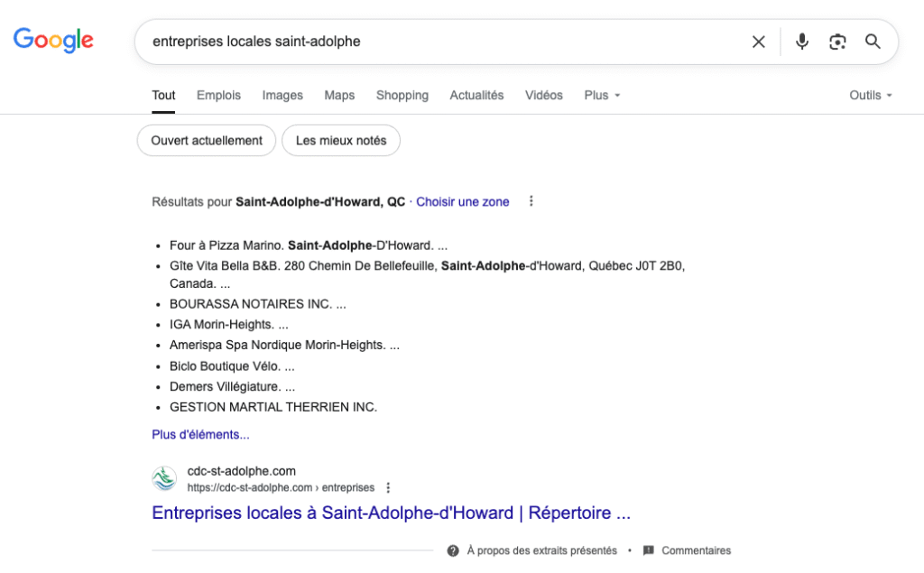Start voice search with the microphone icon
The height and width of the screenshot is (573, 924).
tap(801, 42)
